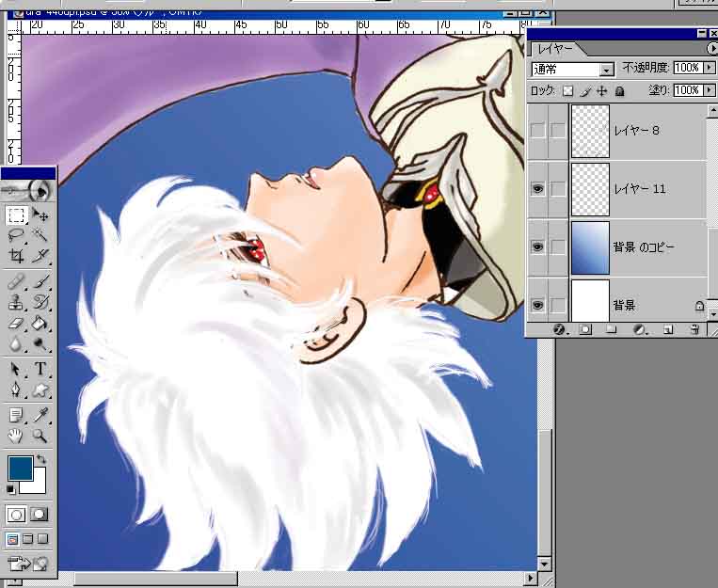This screenshot has width=718, height=588.
Task: Toggle lock transparent pixels checkbox
Action: pyautogui.click(x=567, y=90)
